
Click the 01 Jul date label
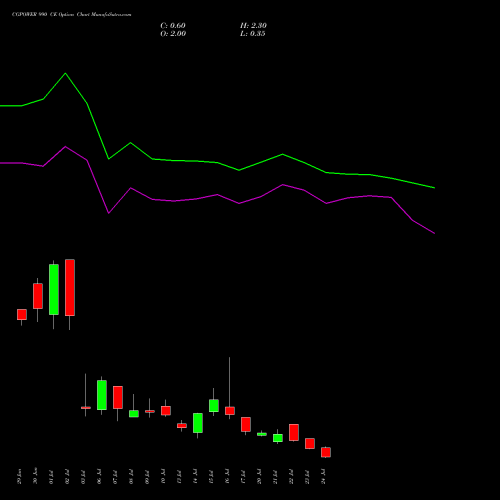coord(51,476)
